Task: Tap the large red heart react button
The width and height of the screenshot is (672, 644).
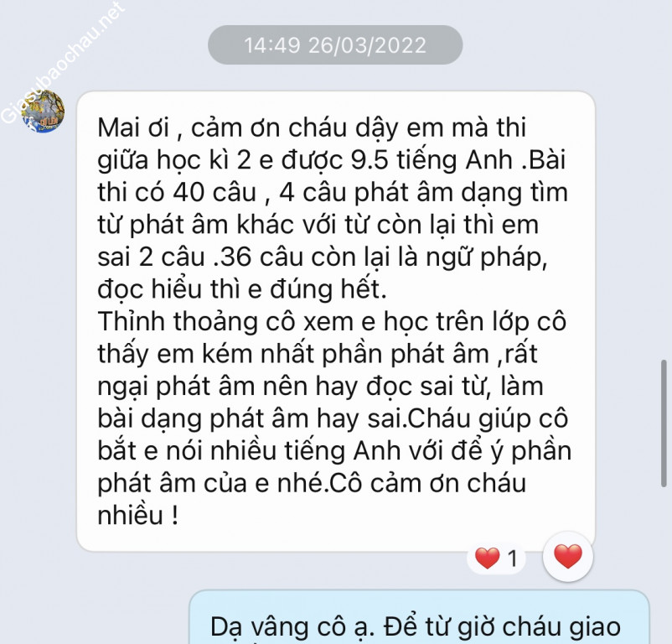Action: (568, 557)
